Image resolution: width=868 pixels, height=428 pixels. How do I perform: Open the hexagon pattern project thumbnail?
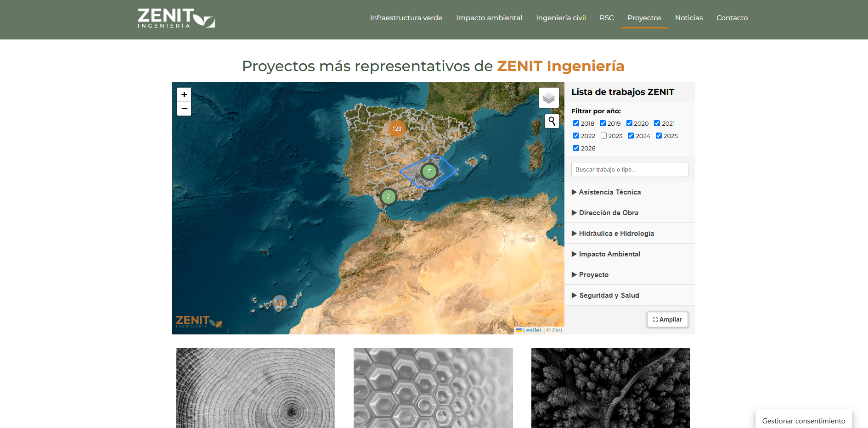click(x=433, y=388)
